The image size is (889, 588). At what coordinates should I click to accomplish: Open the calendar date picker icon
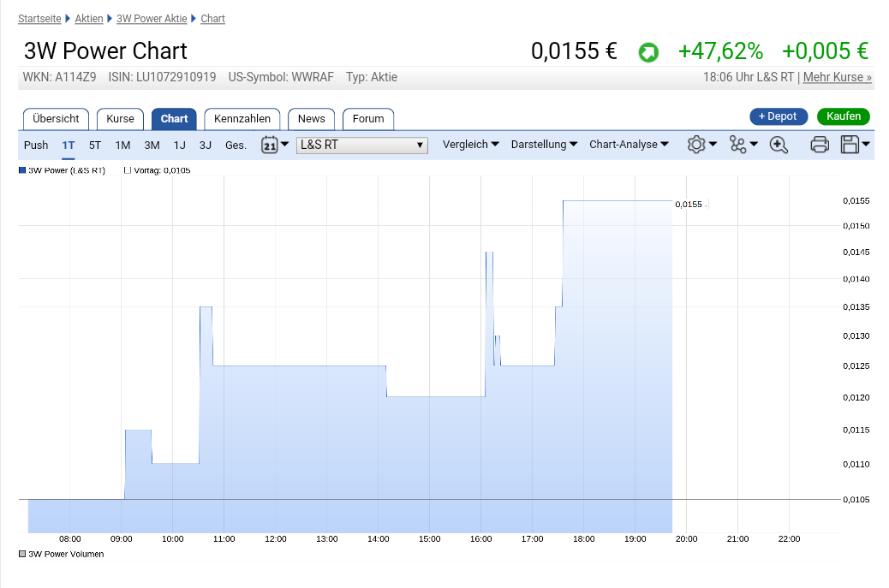pyautogui.click(x=270, y=145)
